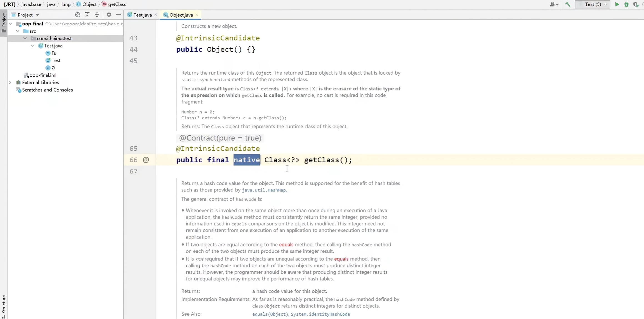Run the Test (5) configuration
The image size is (644, 319).
click(x=617, y=4)
